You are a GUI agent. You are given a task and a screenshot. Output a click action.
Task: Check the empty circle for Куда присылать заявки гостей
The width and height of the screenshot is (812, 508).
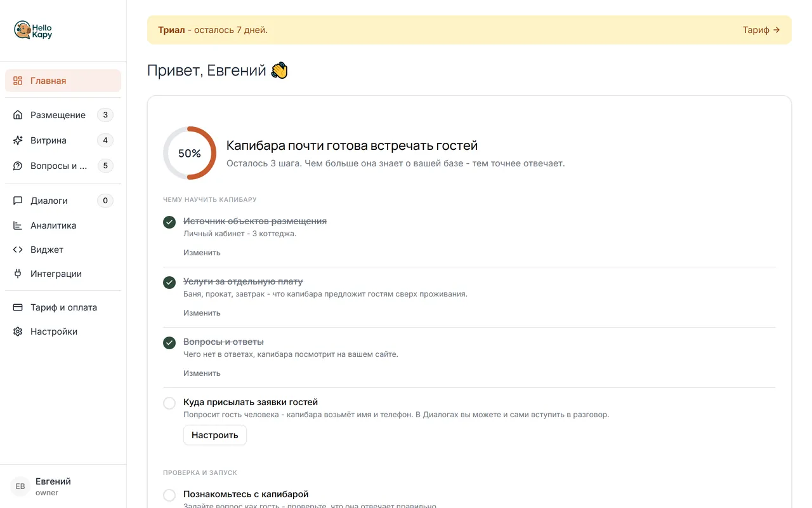click(x=169, y=403)
